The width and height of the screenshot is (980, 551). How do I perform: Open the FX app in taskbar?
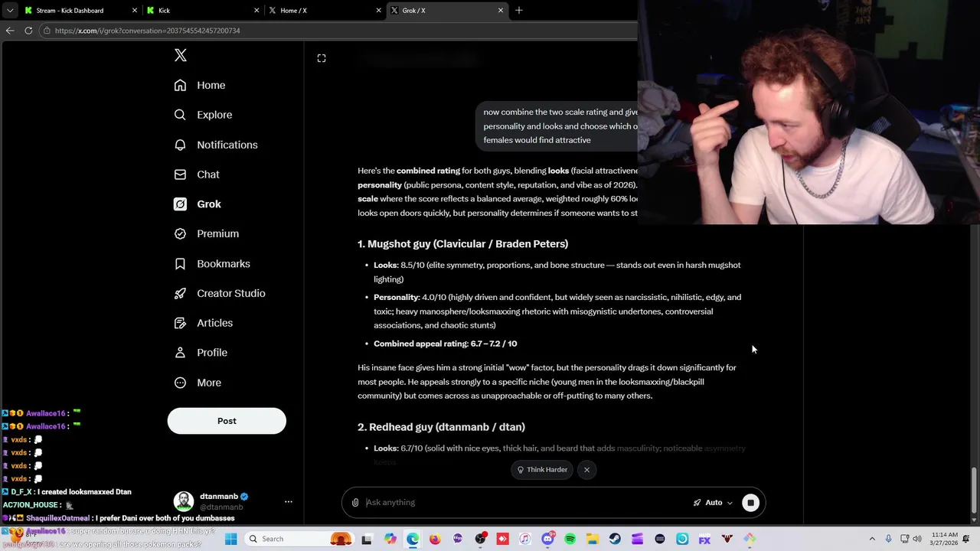pos(704,539)
